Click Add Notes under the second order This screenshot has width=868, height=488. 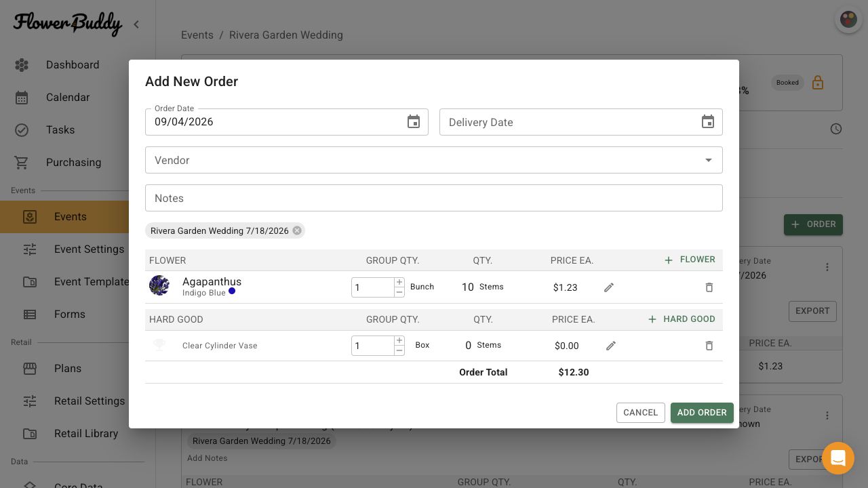coord(208,458)
